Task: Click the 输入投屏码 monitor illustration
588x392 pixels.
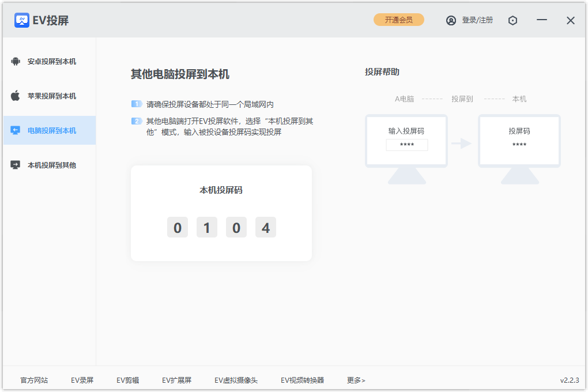Action: pos(406,149)
